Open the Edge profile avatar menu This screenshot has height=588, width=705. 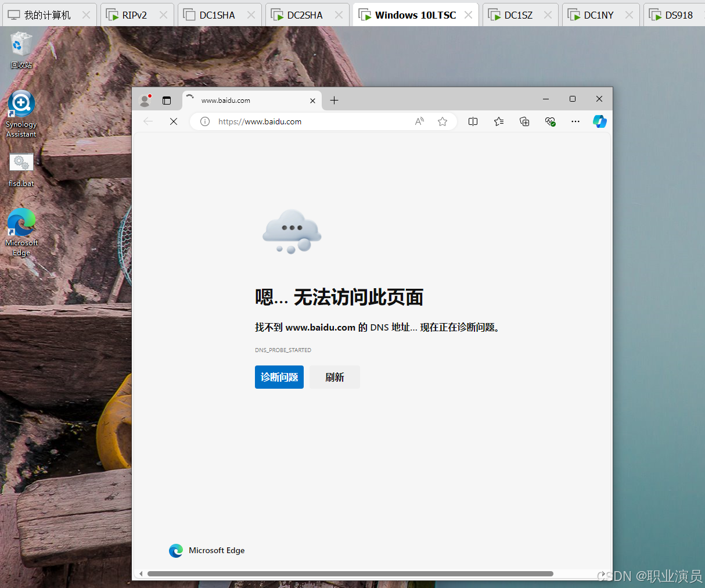pos(145,101)
